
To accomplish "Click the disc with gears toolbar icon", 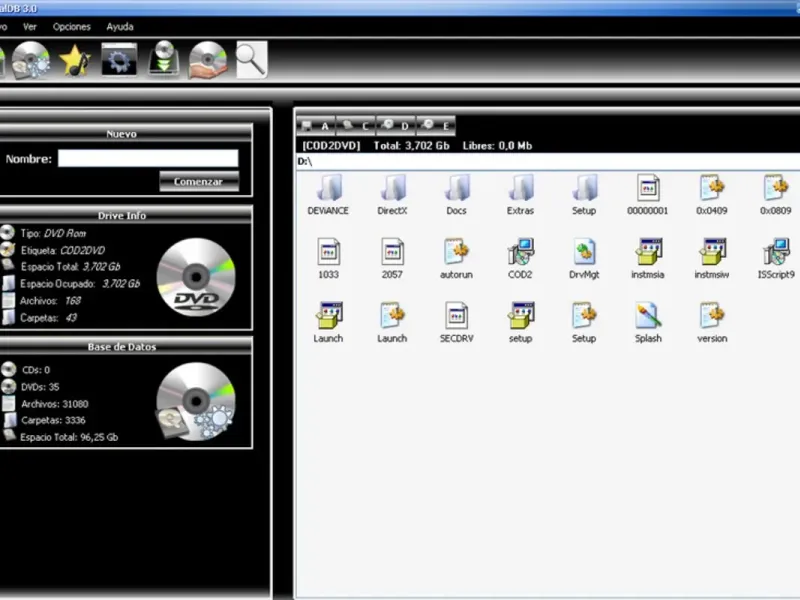I will click(31, 61).
